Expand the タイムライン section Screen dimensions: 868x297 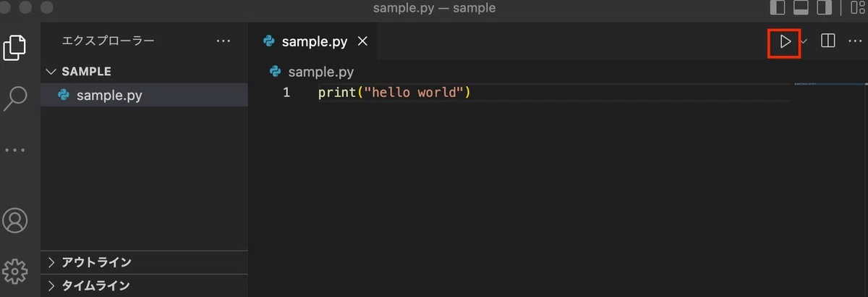pos(144,285)
